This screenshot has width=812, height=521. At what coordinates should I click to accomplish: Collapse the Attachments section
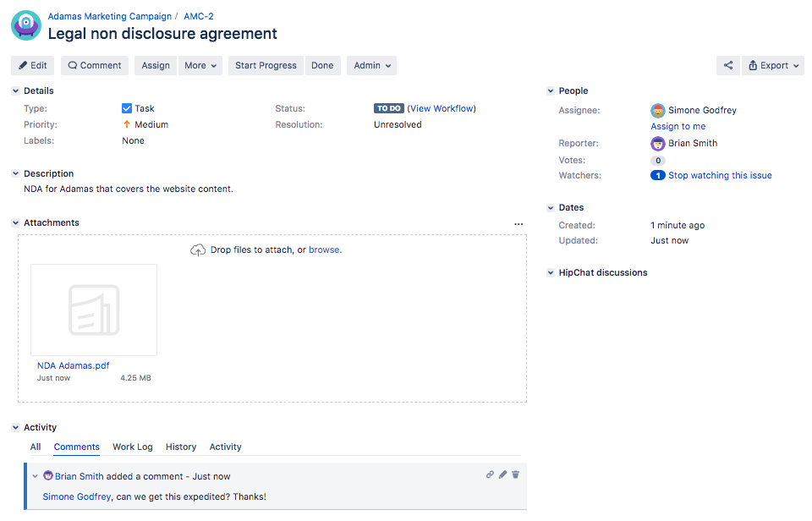point(15,222)
